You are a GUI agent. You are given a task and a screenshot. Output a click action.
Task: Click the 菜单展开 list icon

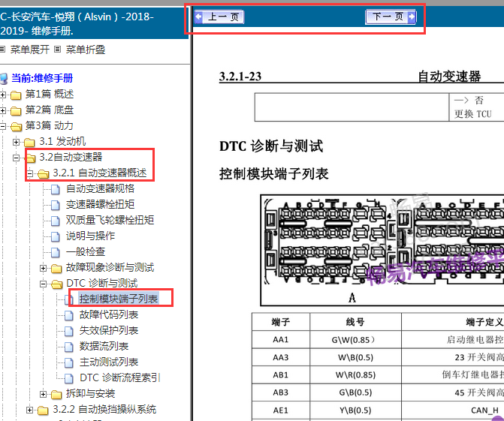coord(2,50)
